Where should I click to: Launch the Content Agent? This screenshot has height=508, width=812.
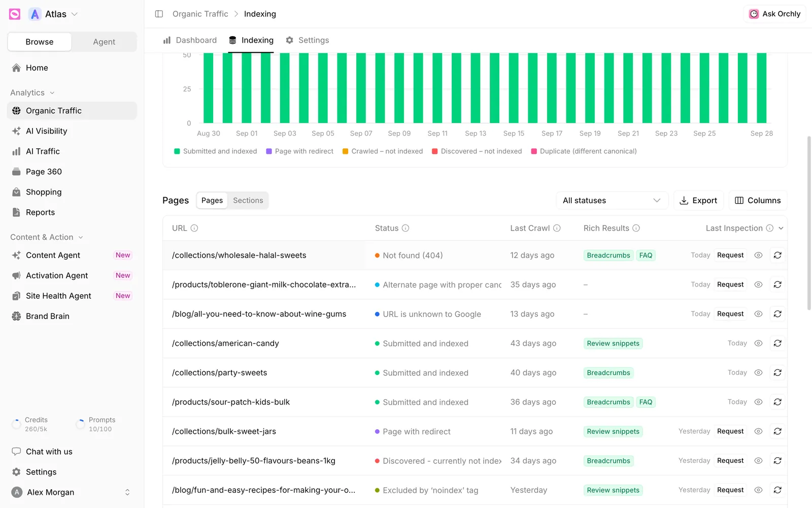click(x=72, y=255)
